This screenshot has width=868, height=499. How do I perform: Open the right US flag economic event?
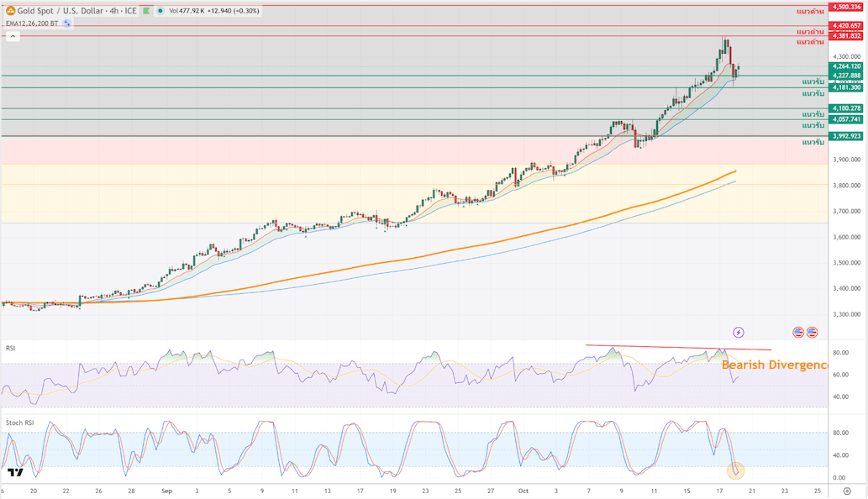813,333
